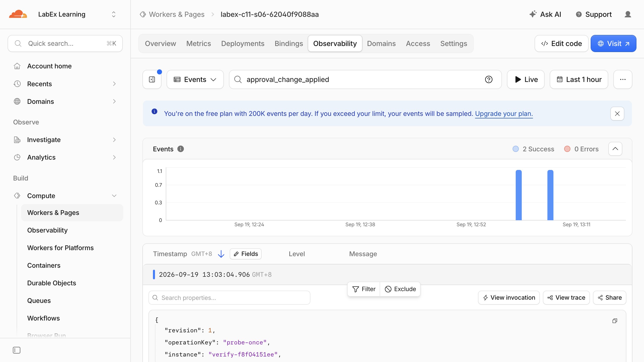Expand the Investigate section chevron
This screenshot has height=362, width=644.
tap(114, 140)
